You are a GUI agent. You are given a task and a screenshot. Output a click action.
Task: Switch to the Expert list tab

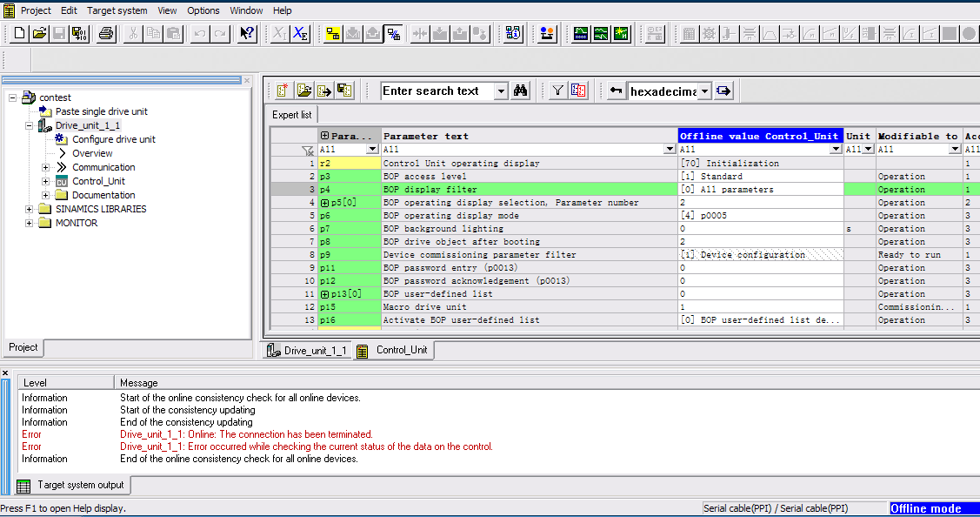[x=292, y=115]
